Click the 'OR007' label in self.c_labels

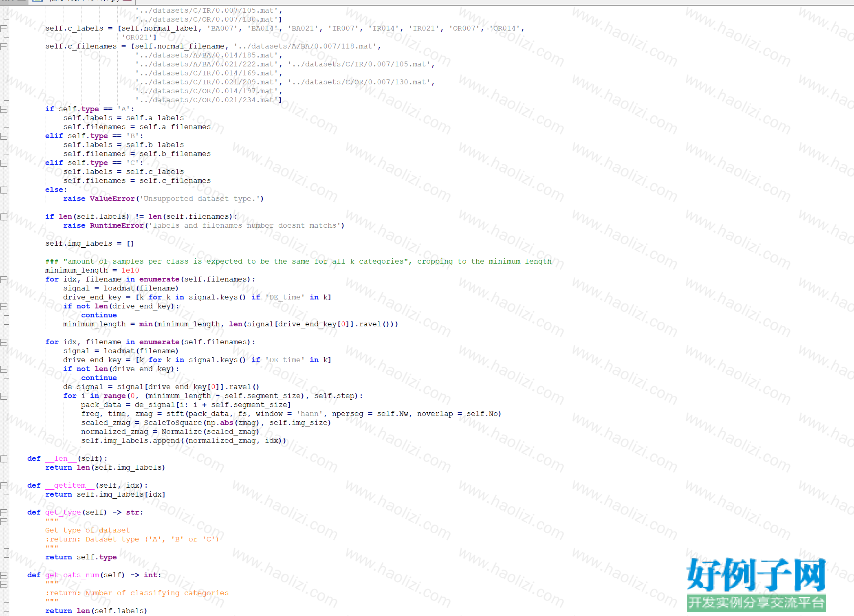(x=465, y=29)
